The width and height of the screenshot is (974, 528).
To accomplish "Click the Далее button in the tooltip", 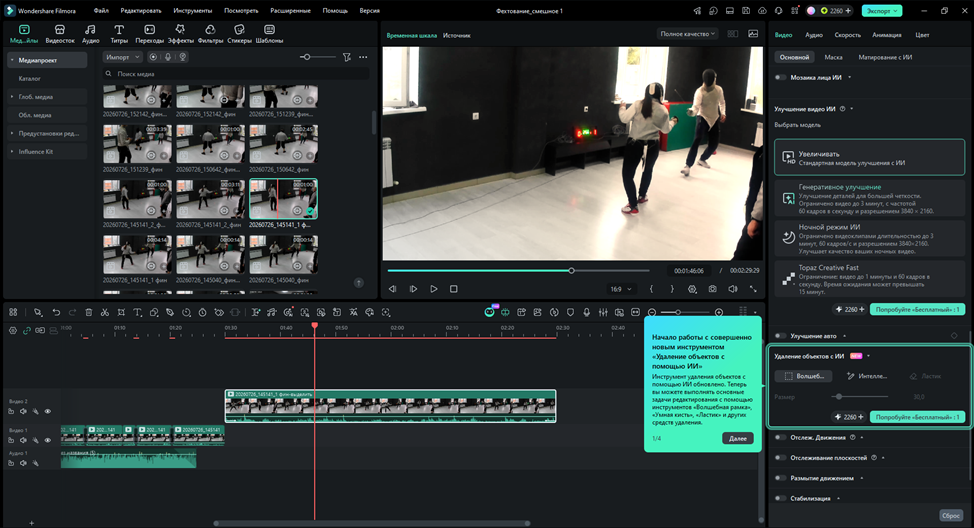I will point(738,439).
